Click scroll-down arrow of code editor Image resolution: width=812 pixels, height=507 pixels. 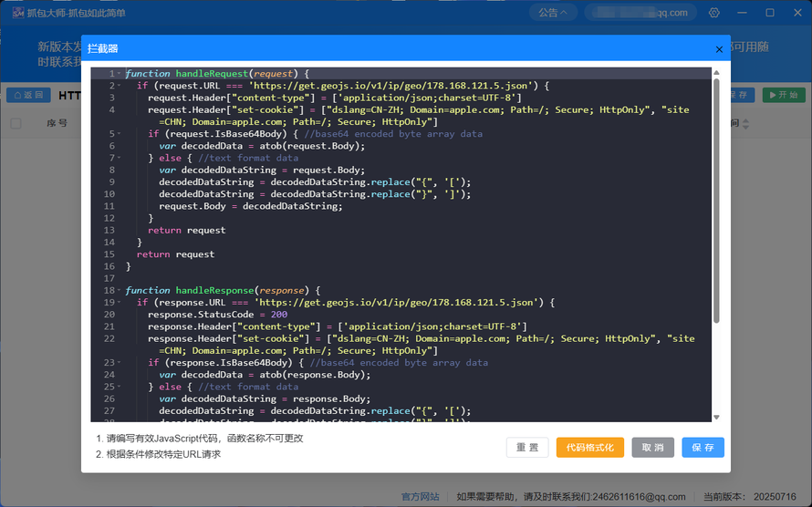point(716,417)
